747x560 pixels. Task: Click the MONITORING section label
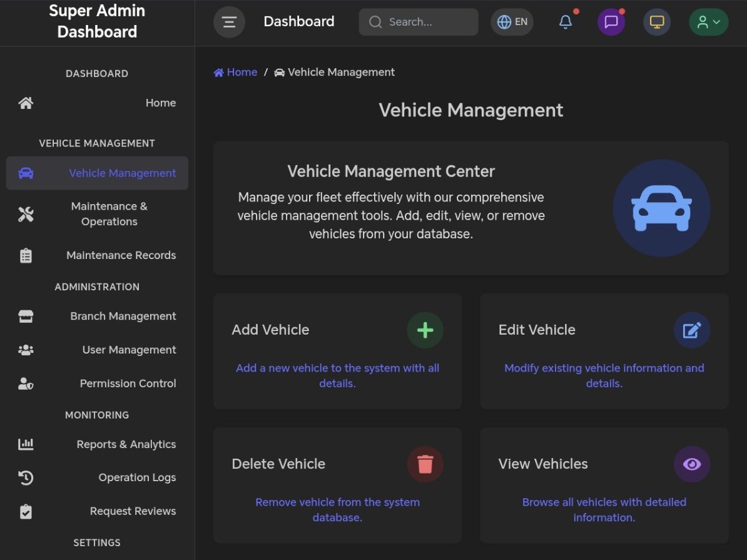[97, 415]
